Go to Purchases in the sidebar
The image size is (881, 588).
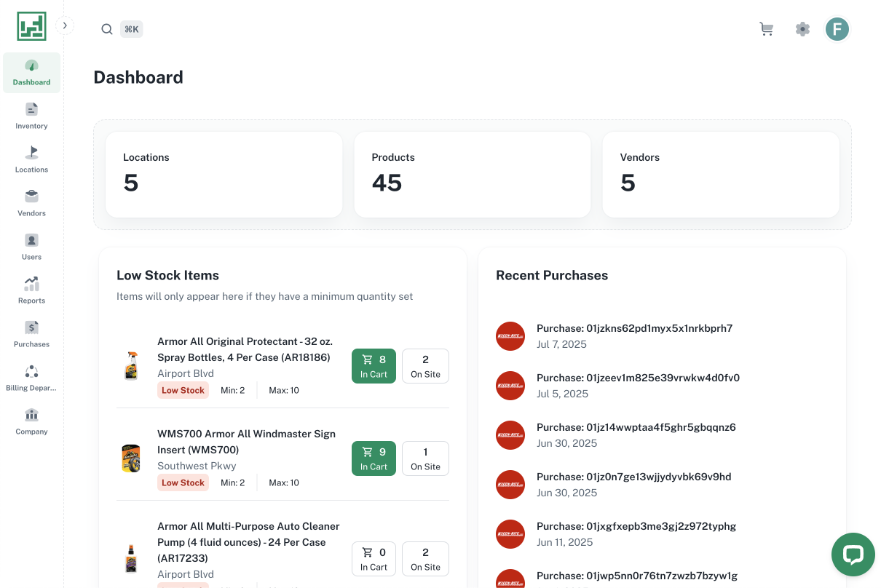coord(31,335)
